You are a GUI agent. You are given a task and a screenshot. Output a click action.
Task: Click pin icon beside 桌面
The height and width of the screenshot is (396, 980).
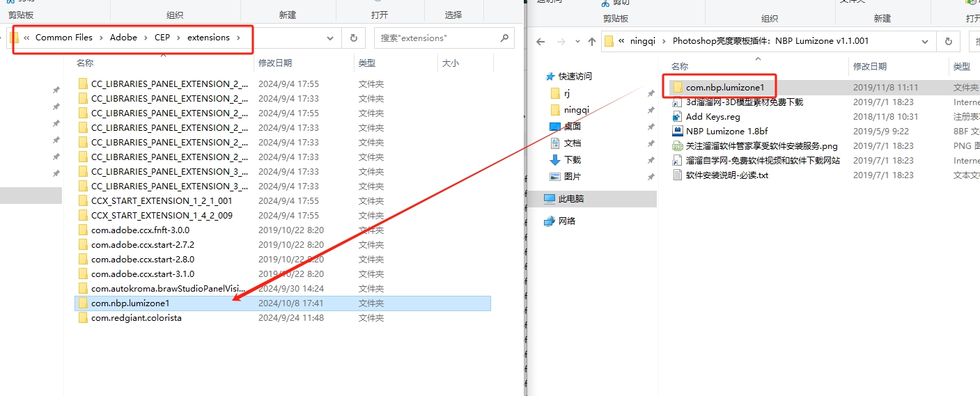[x=651, y=127]
